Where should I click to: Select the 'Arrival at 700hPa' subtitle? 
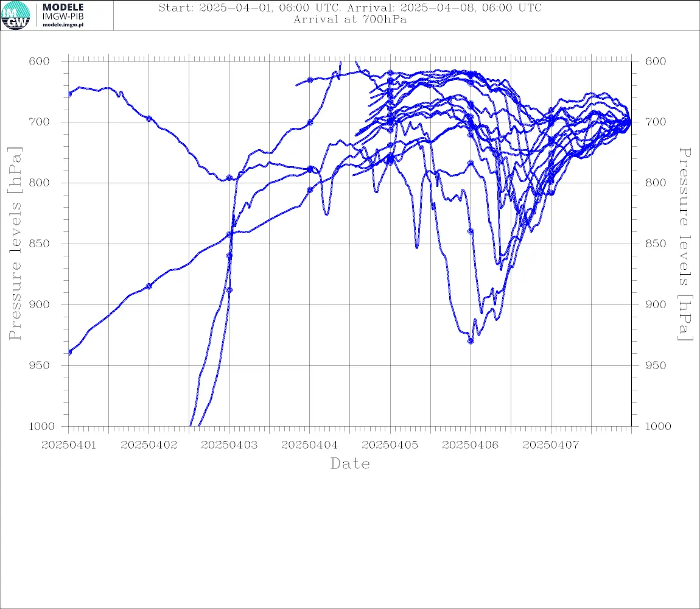(350, 19)
